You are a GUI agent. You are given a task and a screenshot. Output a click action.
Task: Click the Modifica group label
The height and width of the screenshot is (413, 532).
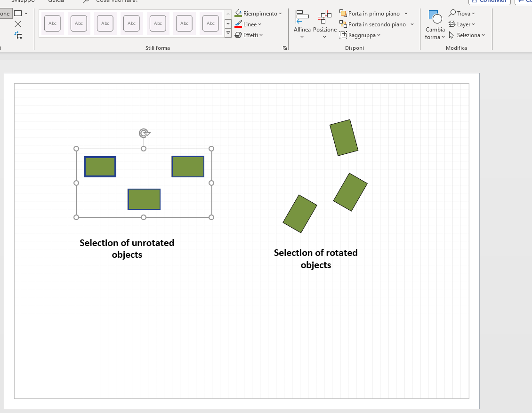tap(456, 48)
